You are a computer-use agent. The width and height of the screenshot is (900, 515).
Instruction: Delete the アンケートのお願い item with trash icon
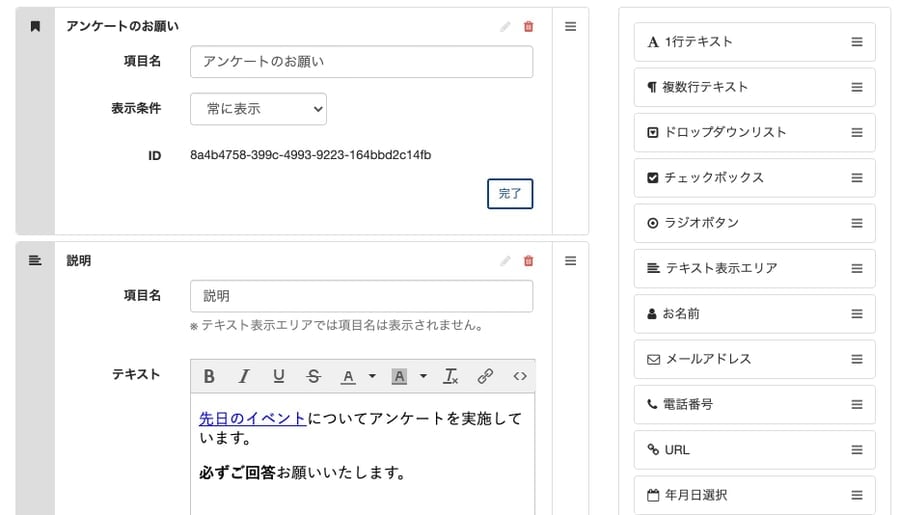click(x=528, y=27)
